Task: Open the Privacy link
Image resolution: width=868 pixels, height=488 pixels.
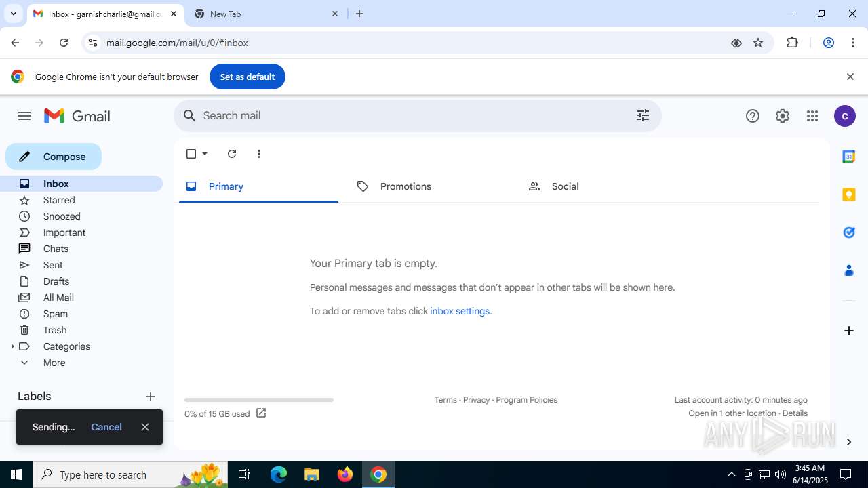Action: click(x=476, y=400)
